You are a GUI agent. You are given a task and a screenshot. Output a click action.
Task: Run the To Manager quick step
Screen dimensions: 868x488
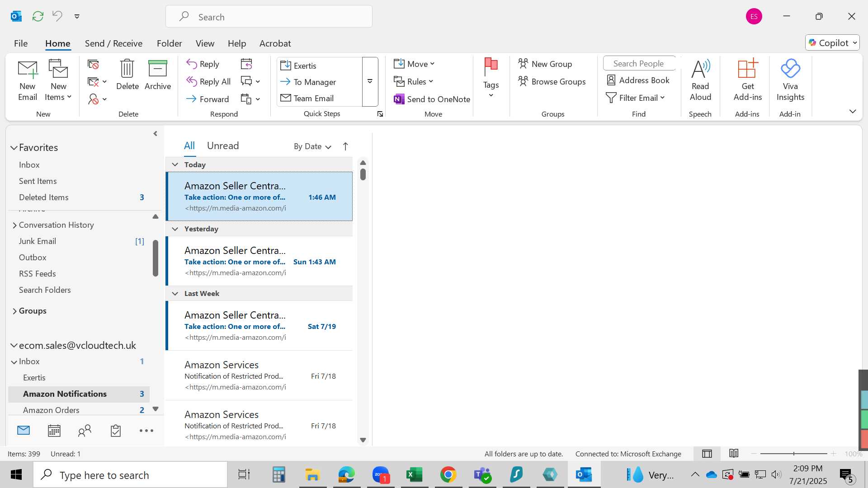click(x=320, y=82)
